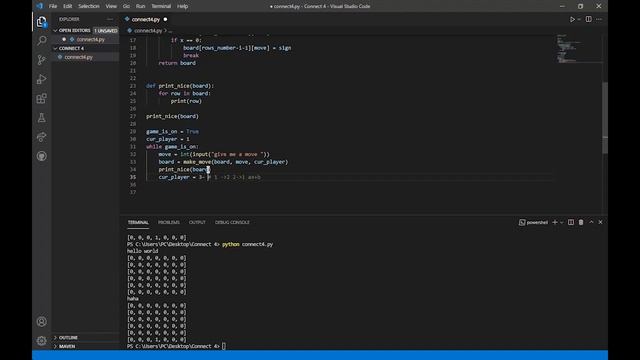Screen dimensions: 640x360
Task: Open the Source Control view
Action: pyautogui.click(x=41, y=60)
